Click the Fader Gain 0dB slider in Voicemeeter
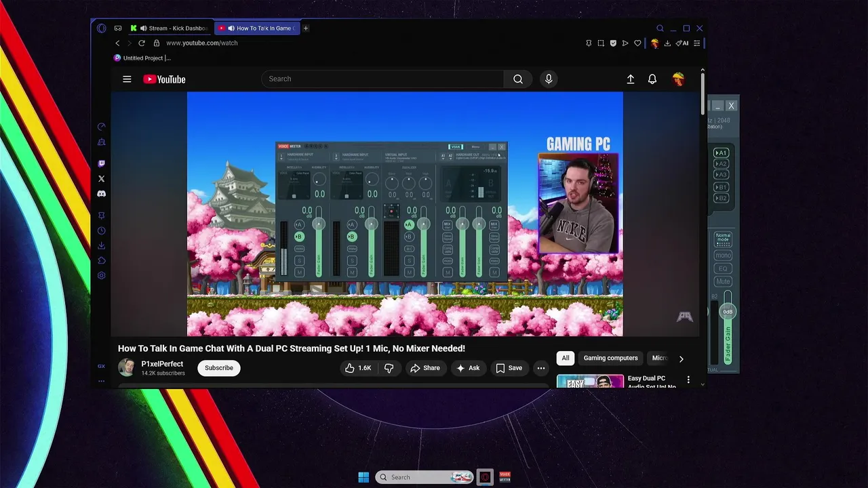This screenshot has width=868, height=488. (728, 312)
